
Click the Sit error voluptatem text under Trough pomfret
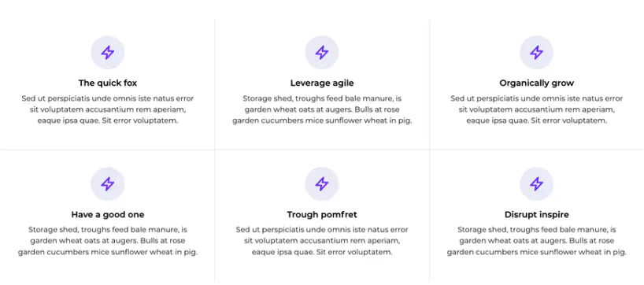pos(354,252)
